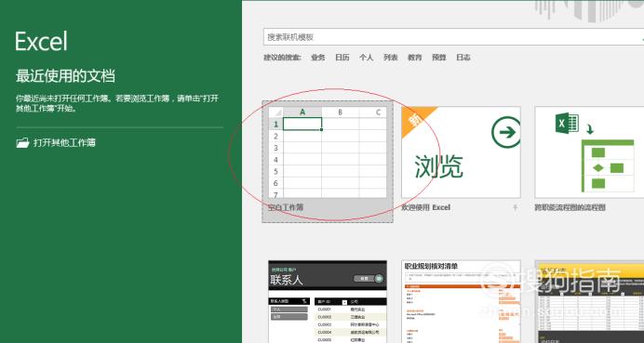
Task: Select the suggested search 日志
Action: click(463, 58)
